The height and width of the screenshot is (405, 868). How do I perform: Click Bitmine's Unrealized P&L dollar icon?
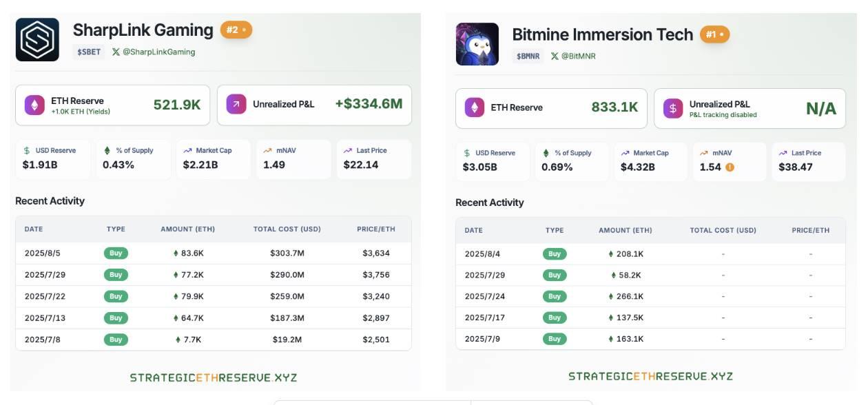point(673,108)
